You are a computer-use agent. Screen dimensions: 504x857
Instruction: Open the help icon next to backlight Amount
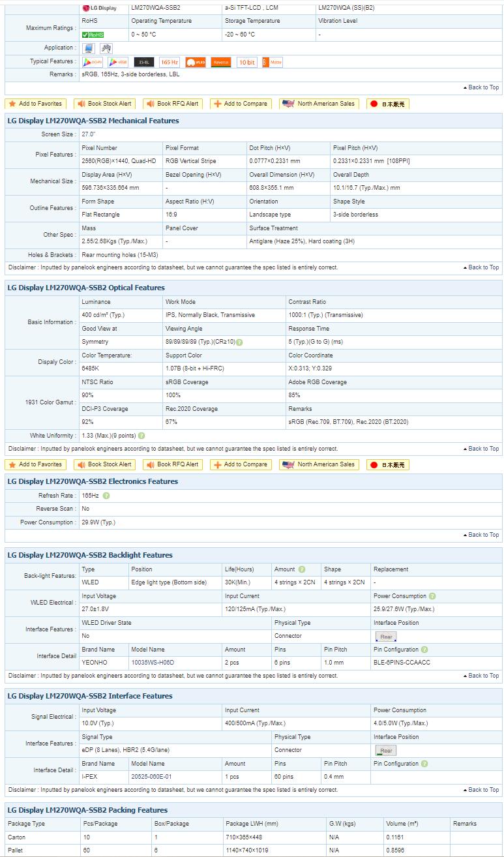[302, 569]
